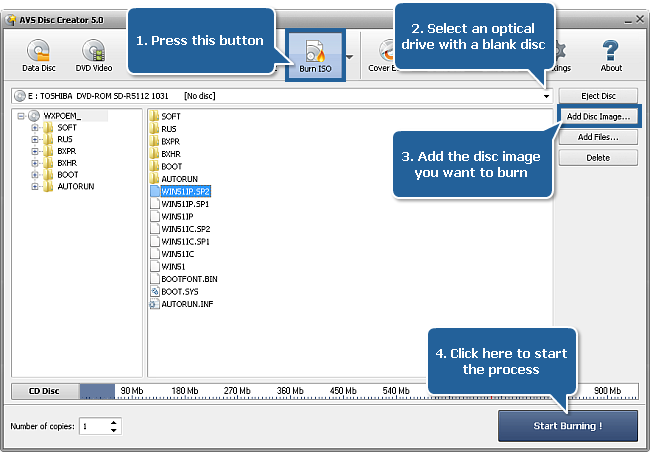Click the Burn ISO flame icon
Screen dimensions: 650x452
coord(315,51)
